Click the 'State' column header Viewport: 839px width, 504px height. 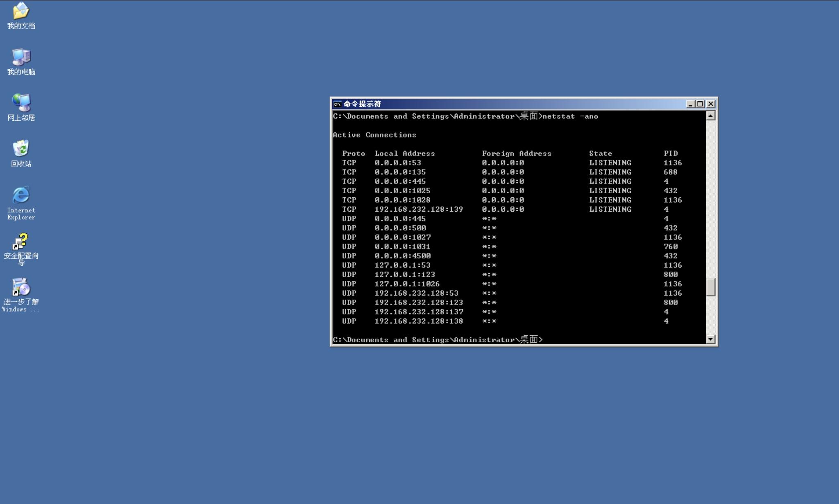click(x=601, y=154)
